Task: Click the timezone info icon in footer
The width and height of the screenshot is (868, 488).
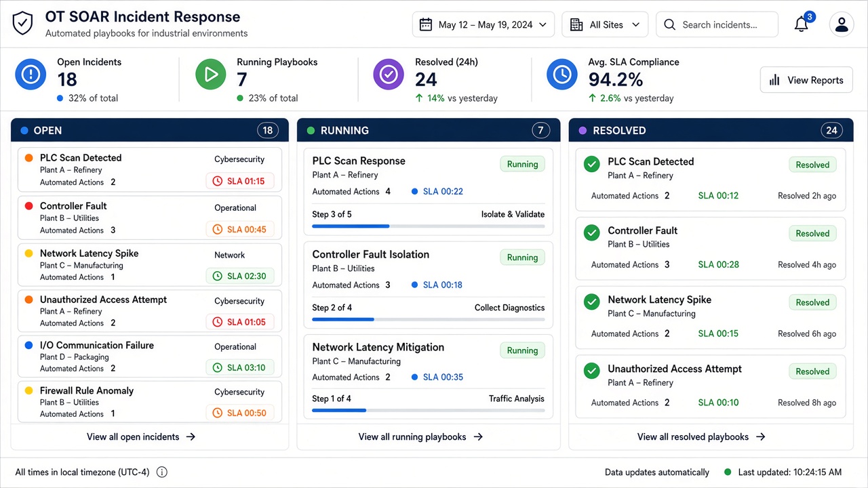Action: 162,472
